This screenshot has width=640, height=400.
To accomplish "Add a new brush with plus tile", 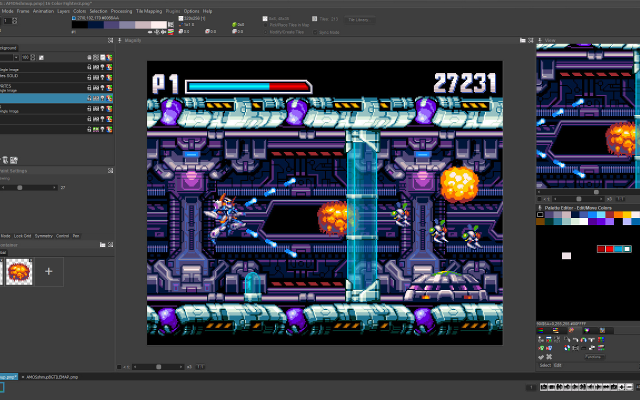I will 49,272.
